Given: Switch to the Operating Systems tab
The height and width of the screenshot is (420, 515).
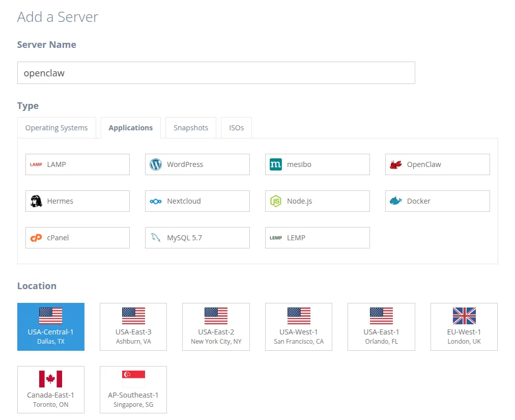Looking at the screenshot, I should [x=56, y=127].
